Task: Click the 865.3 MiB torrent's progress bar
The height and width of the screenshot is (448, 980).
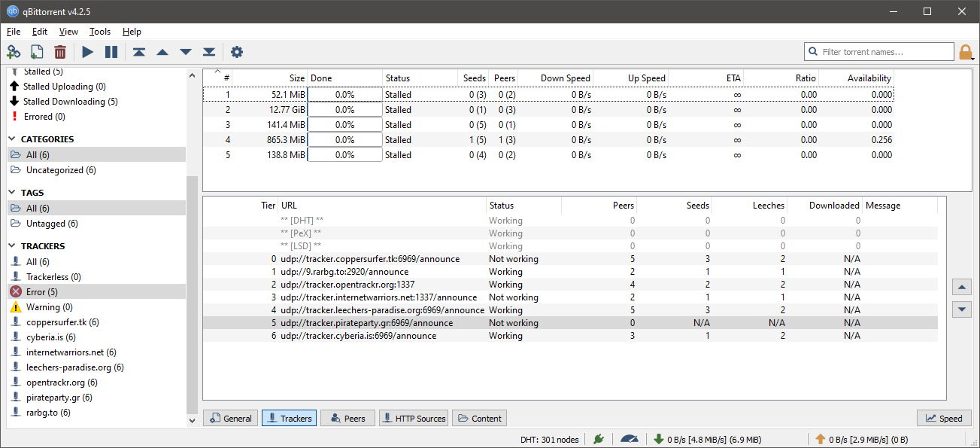Action: pos(344,140)
